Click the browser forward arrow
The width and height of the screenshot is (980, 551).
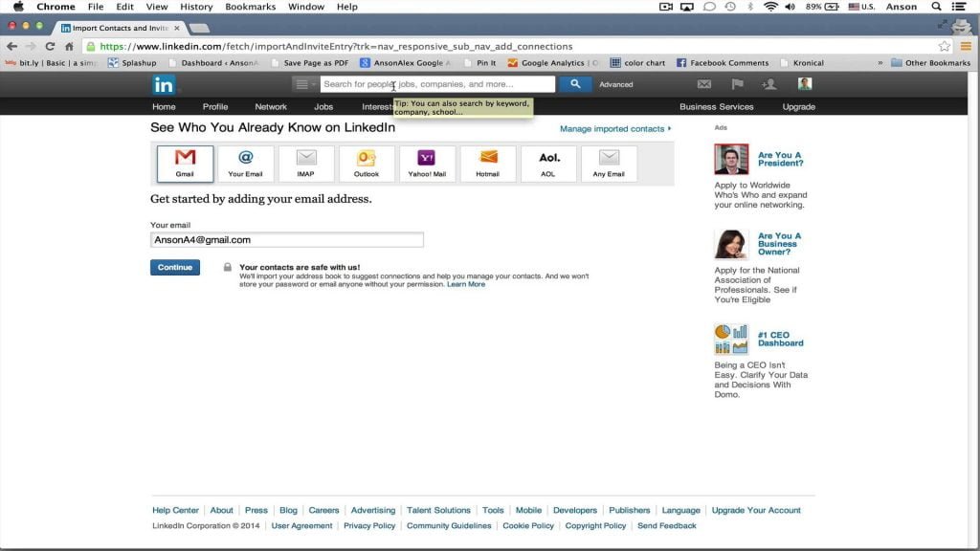click(31, 46)
